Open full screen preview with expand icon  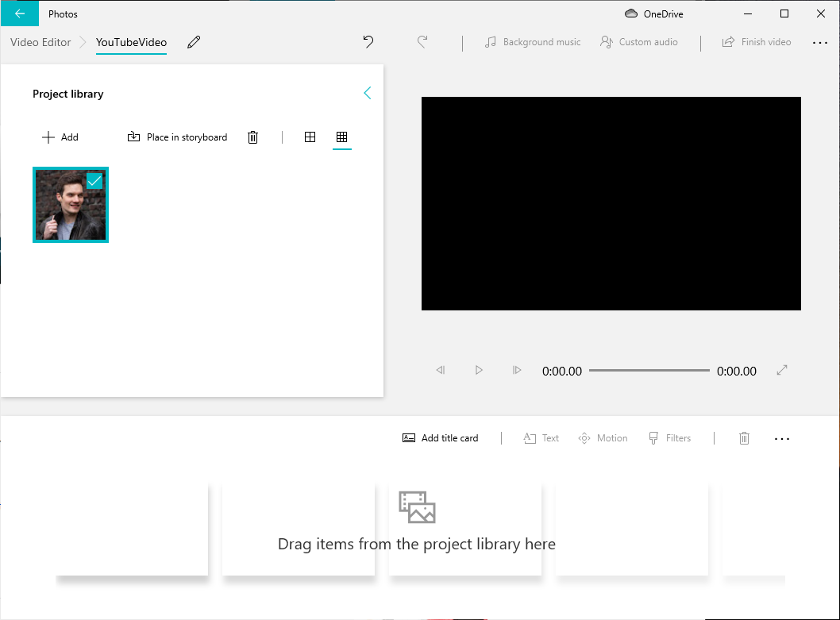tap(782, 370)
